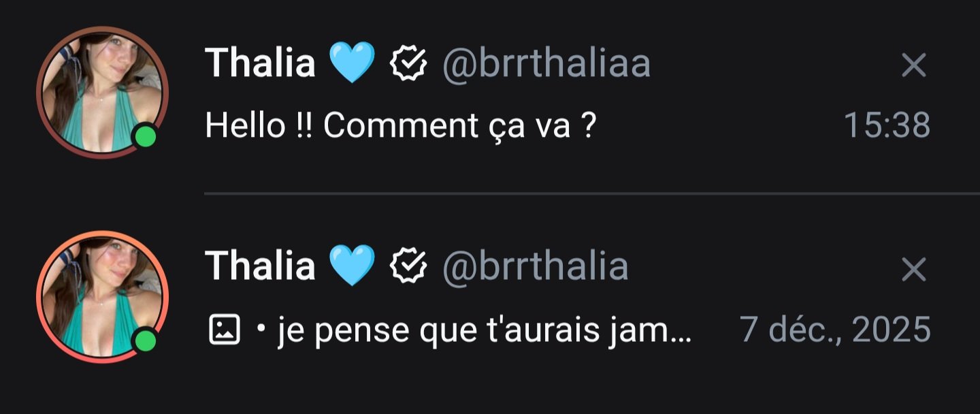
Task: Open the profile photo beside @brrthalia
Action: [102, 296]
